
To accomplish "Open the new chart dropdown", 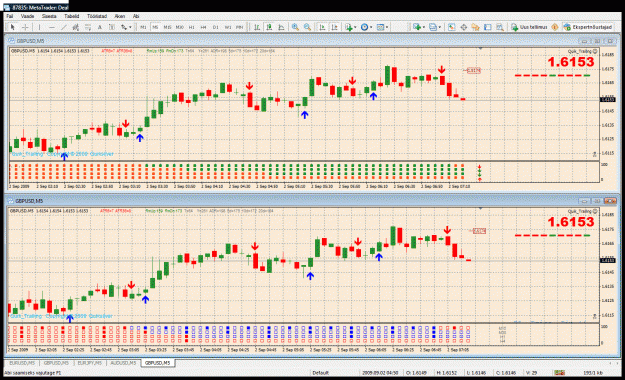I will click(419, 27).
